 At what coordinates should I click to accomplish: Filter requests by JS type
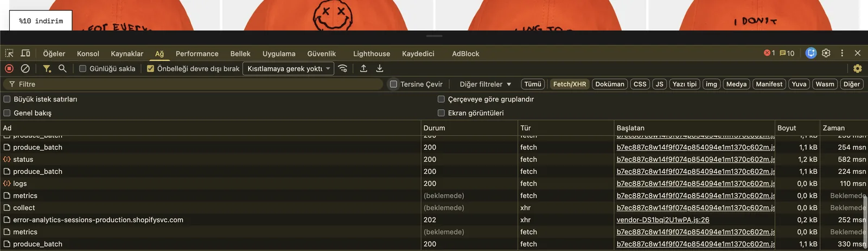click(x=660, y=84)
